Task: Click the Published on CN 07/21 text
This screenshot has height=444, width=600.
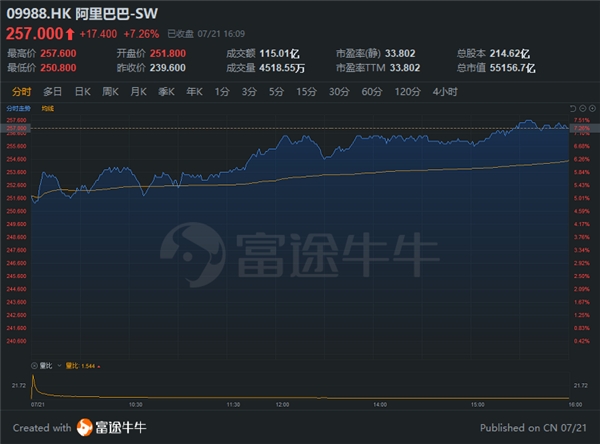Action: point(533,428)
